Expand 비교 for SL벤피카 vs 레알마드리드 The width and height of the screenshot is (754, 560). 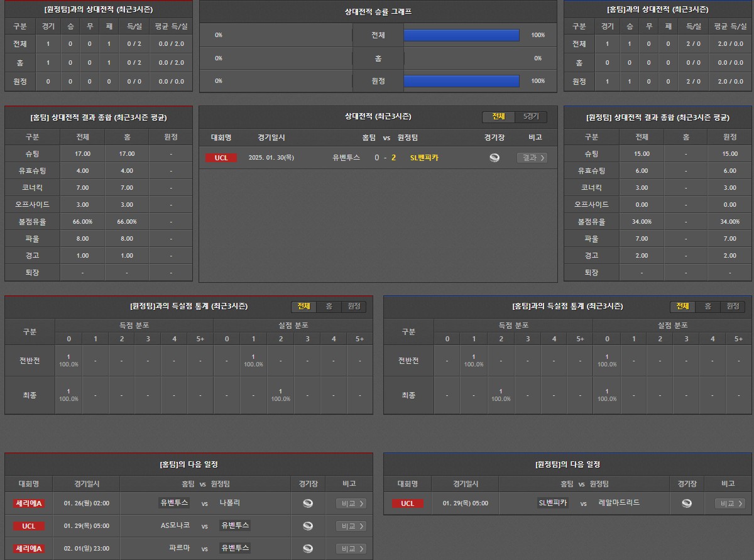pos(729,503)
